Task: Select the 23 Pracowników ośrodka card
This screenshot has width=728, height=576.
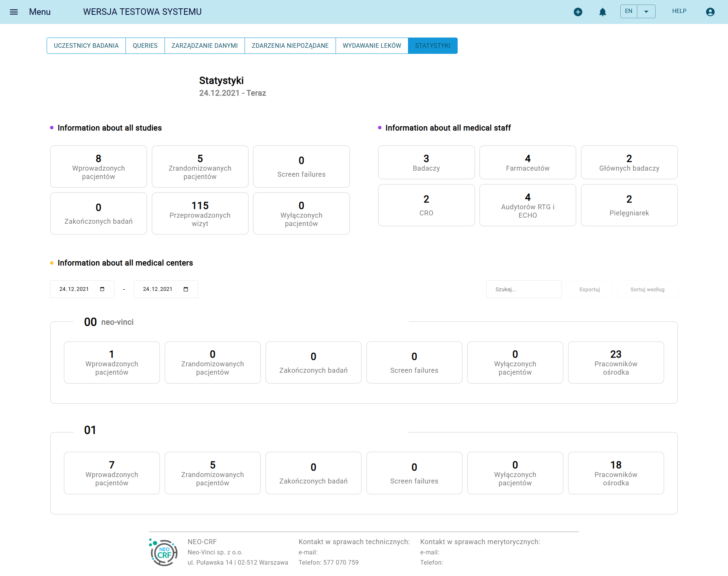Action: pyautogui.click(x=616, y=363)
